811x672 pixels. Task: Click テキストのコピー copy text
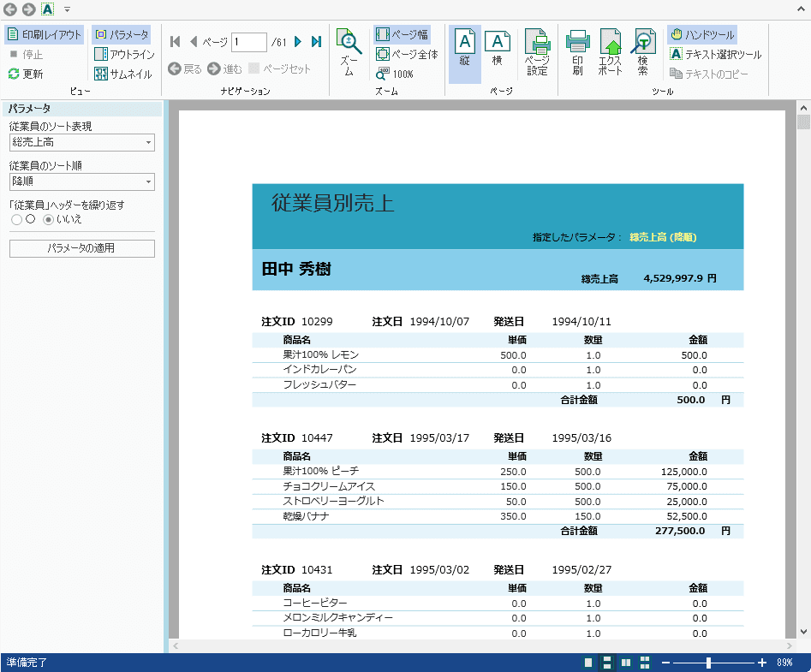click(x=708, y=74)
